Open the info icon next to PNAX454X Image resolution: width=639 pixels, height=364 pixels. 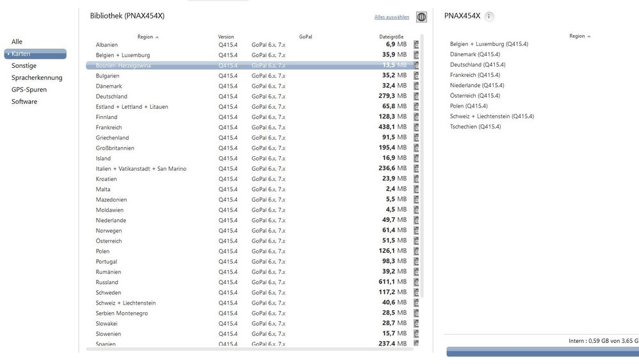[489, 17]
